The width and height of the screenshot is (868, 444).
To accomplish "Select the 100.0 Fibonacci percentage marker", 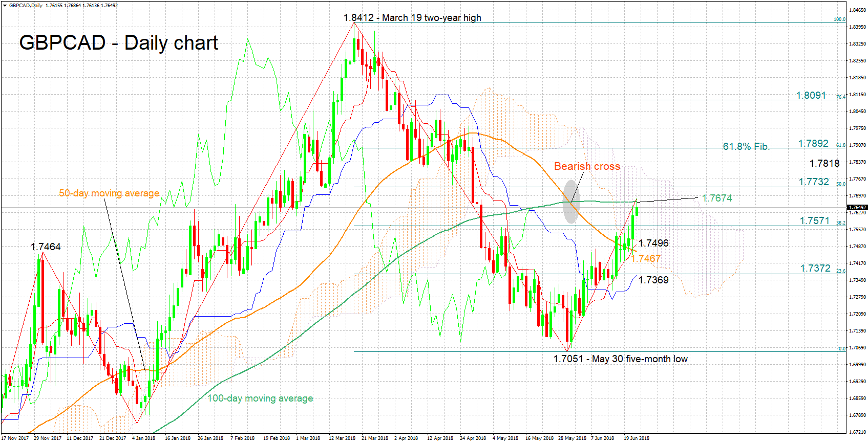I will pos(840,19).
